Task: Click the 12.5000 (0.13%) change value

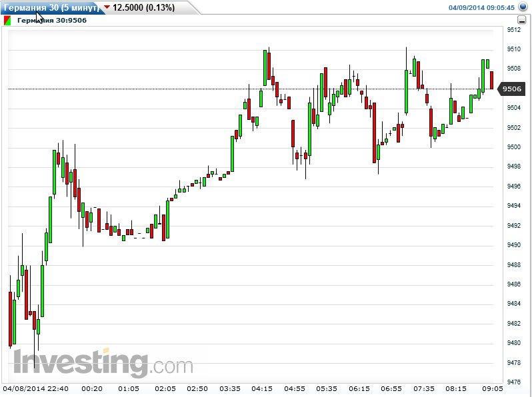Action: (x=143, y=8)
